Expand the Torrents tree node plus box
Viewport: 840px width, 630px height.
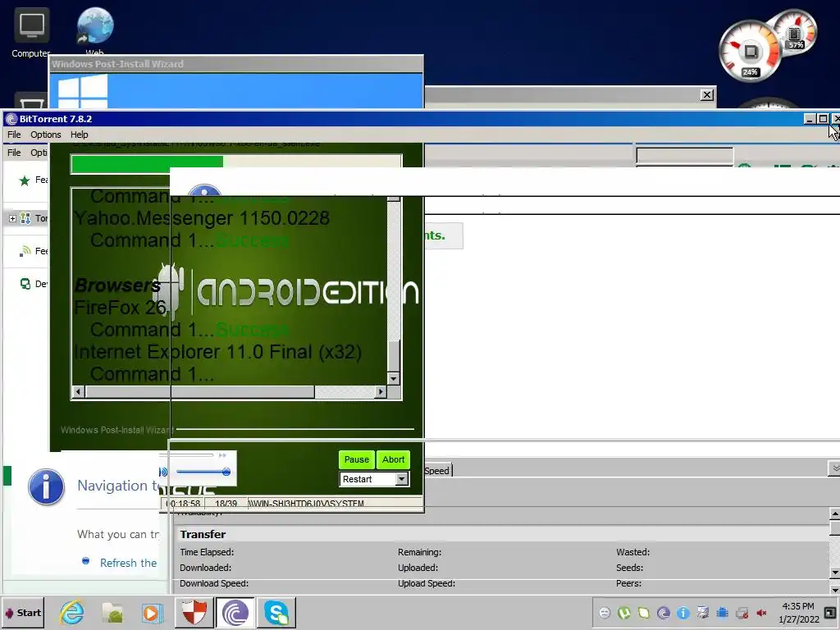12,218
